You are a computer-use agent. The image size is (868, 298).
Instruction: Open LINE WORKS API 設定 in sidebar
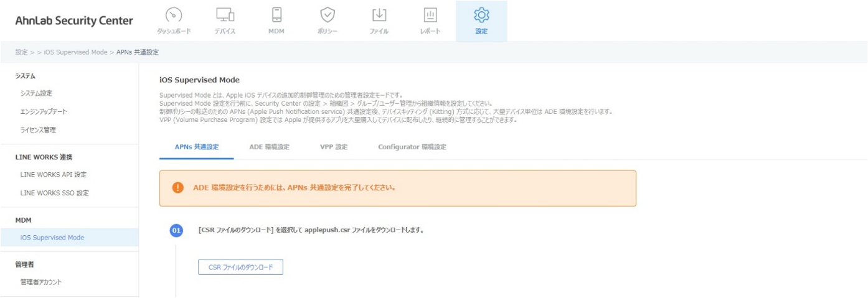54,174
